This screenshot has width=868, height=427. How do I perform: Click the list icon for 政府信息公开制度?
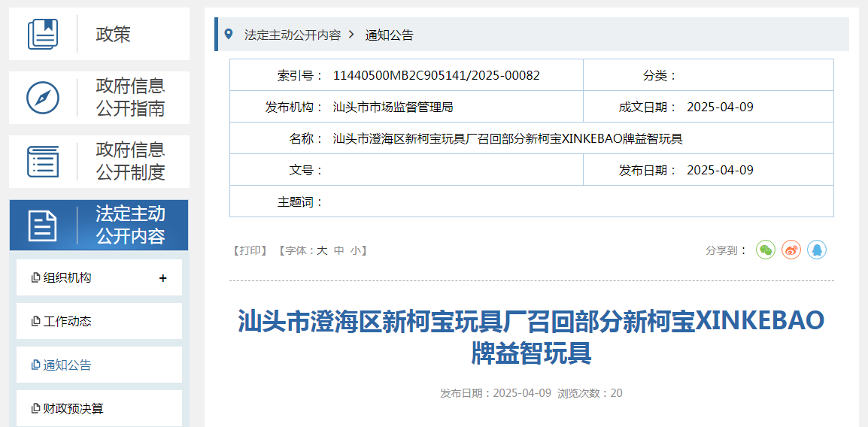(x=43, y=162)
